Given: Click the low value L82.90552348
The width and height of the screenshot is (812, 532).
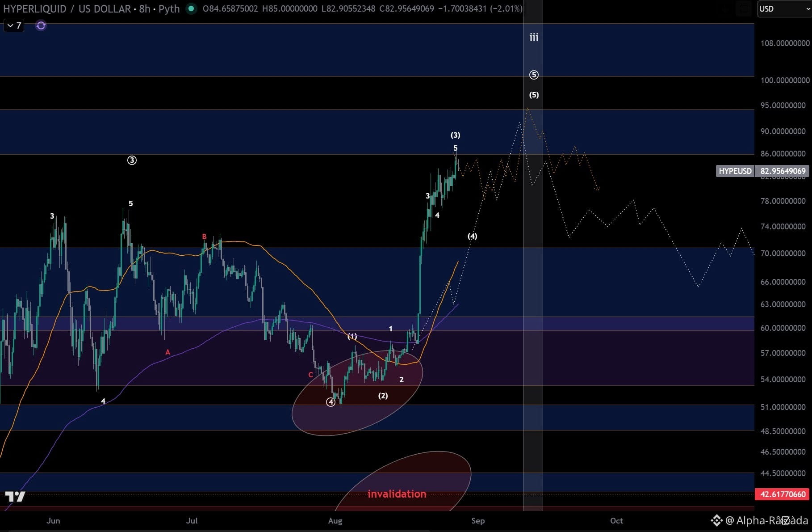Looking at the screenshot, I should point(348,8).
